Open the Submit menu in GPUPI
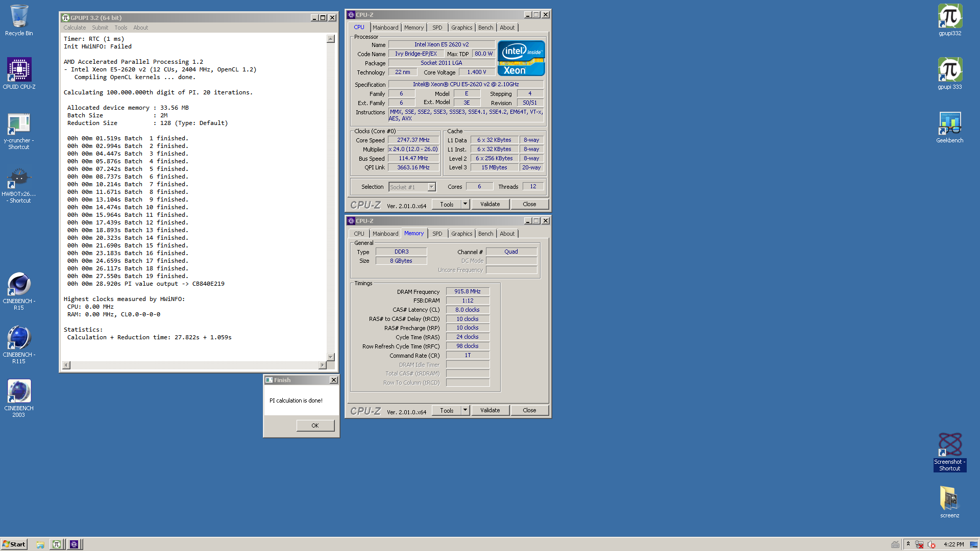The width and height of the screenshot is (980, 551). pyautogui.click(x=100, y=28)
